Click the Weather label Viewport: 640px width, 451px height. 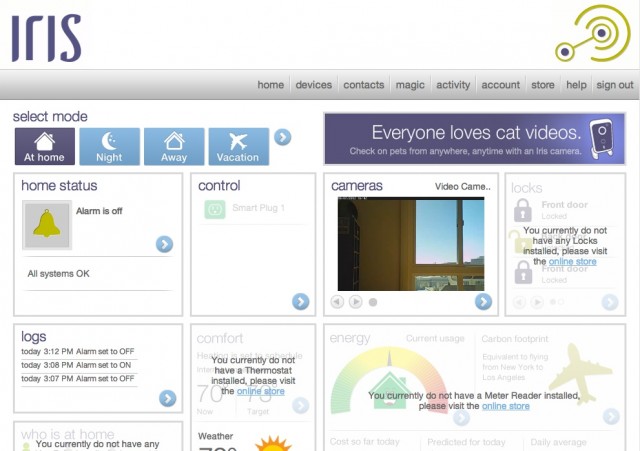pos(216,436)
